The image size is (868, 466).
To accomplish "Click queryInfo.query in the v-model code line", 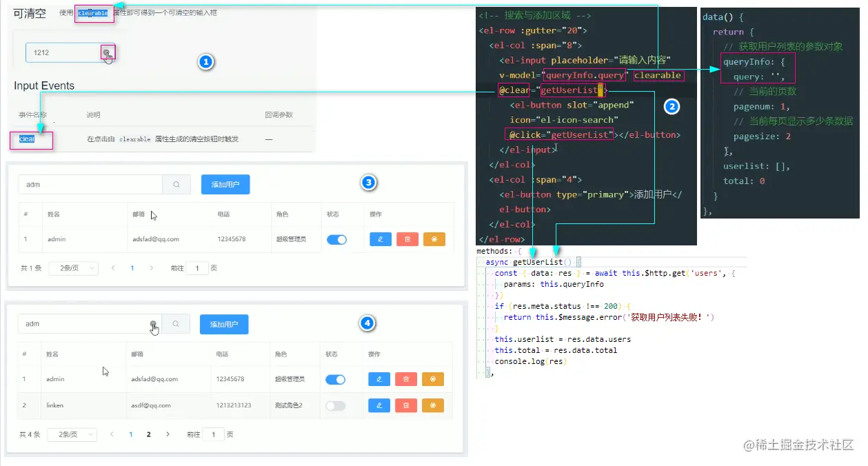I will pyautogui.click(x=585, y=75).
